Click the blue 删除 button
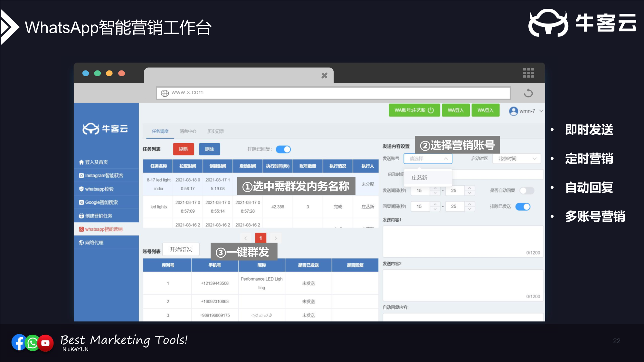The height and width of the screenshot is (362, 644). 209,149
